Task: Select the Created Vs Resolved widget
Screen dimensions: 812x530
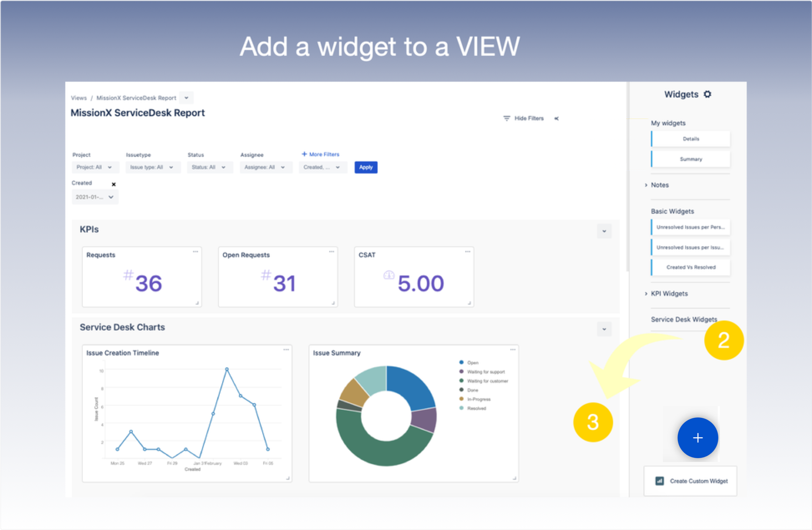Action: [690, 268]
